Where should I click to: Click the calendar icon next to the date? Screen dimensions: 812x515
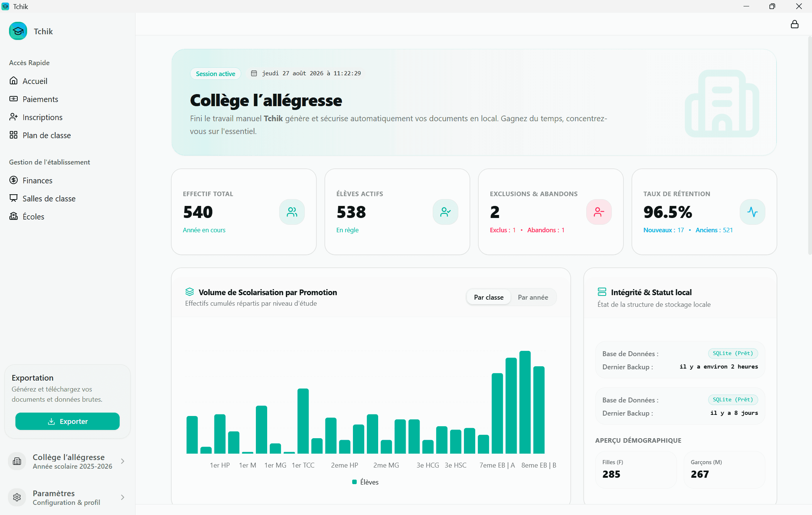click(x=254, y=73)
